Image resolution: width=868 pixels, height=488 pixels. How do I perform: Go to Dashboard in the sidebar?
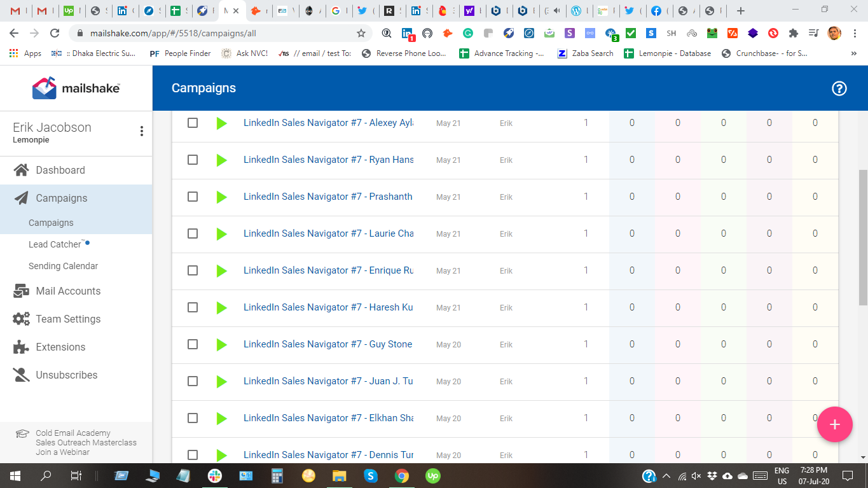click(x=60, y=170)
